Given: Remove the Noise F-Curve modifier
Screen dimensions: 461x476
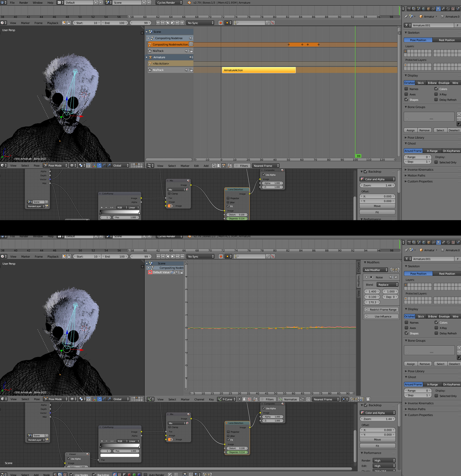Looking at the screenshot, I should point(396,277).
